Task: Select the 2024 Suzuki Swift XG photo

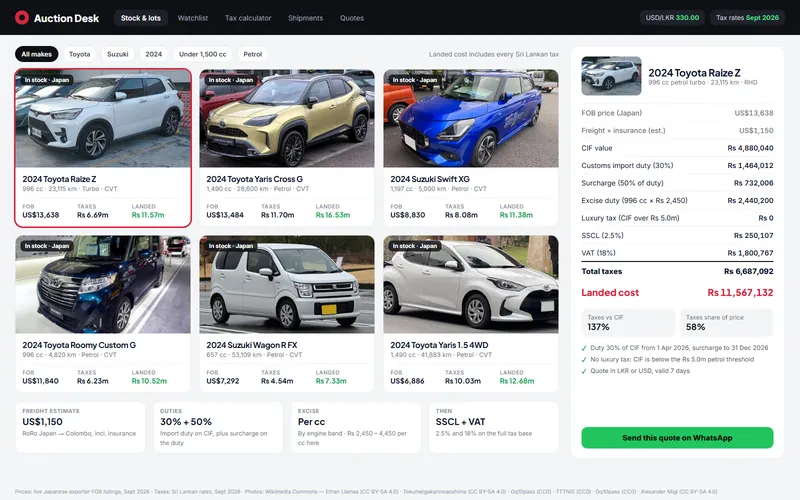Action: coord(471,118)
